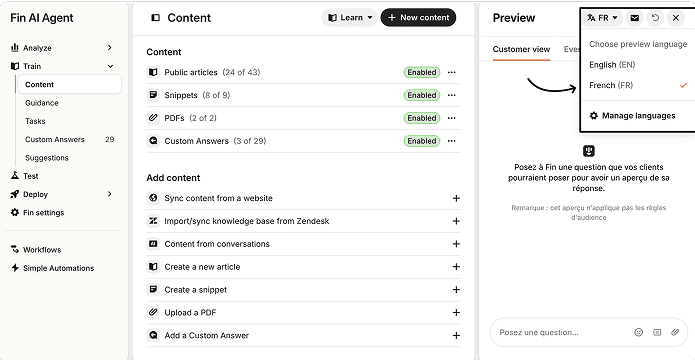Click the Create a snippet icon
The height and width of the screenshot is (360, 695).
pos(153,290)
